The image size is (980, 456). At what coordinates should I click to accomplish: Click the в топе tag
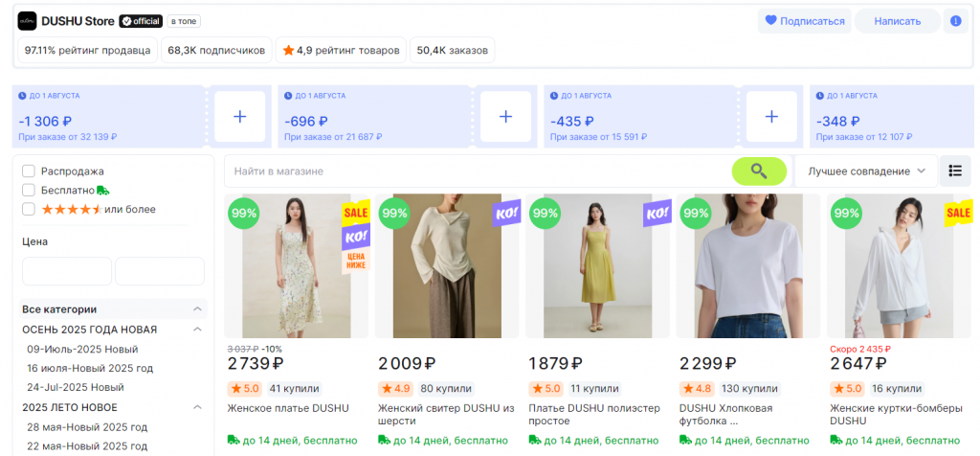[184, 21]
